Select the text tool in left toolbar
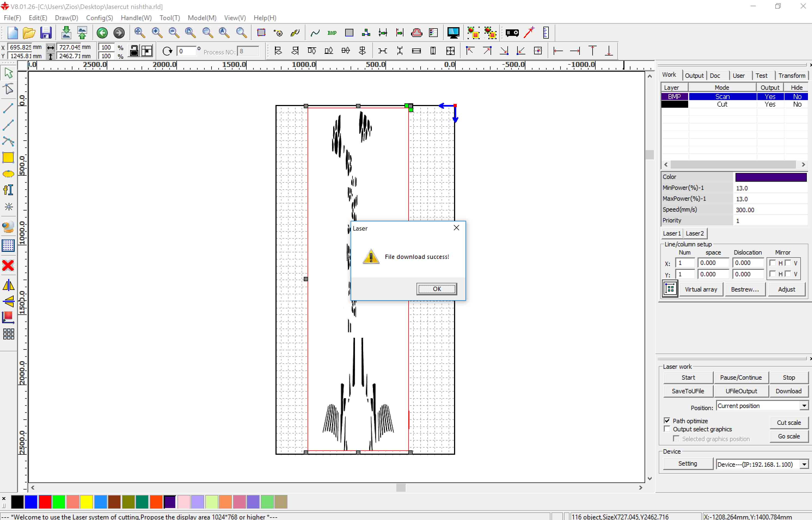This screenshot has width=812, height=520. tap(8, 190)
